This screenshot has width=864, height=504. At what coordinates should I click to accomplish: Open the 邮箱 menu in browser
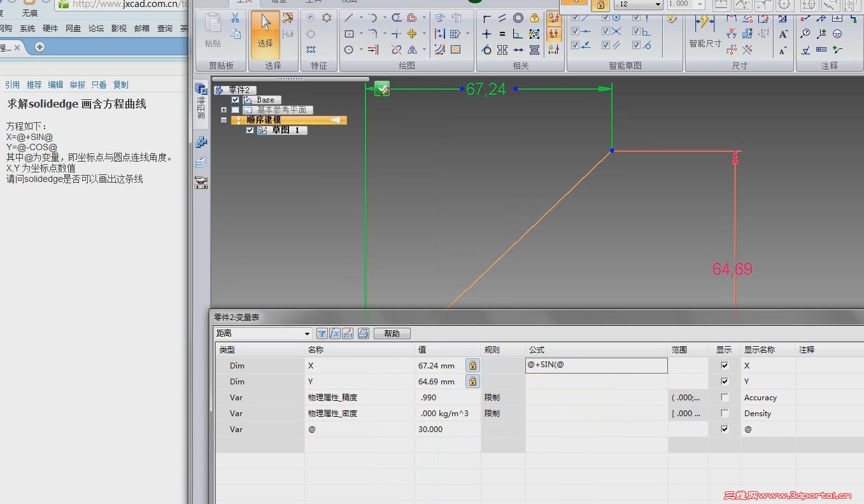(x=142, y=29)
